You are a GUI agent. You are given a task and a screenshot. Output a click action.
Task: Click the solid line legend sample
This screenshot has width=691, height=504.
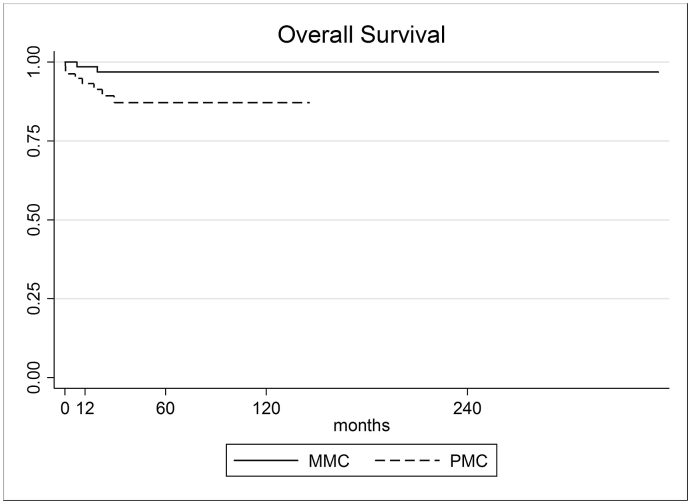266,461
